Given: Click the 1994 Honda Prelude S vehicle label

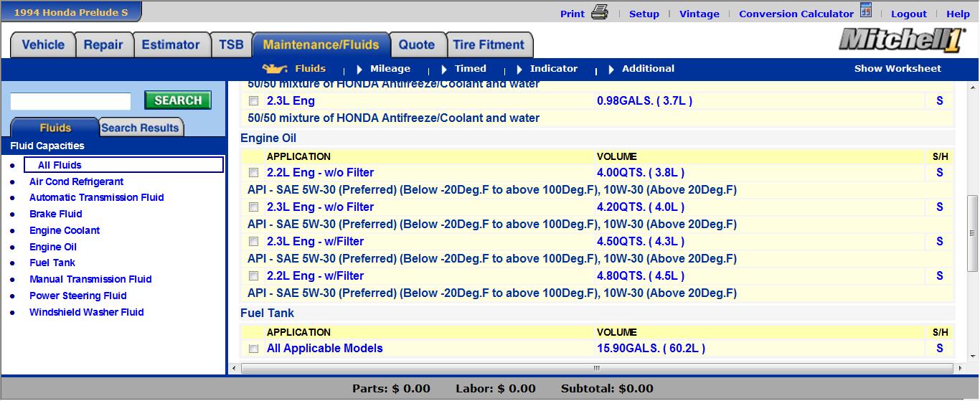Looking at the screenshot, I should click(x=71, y=12).
